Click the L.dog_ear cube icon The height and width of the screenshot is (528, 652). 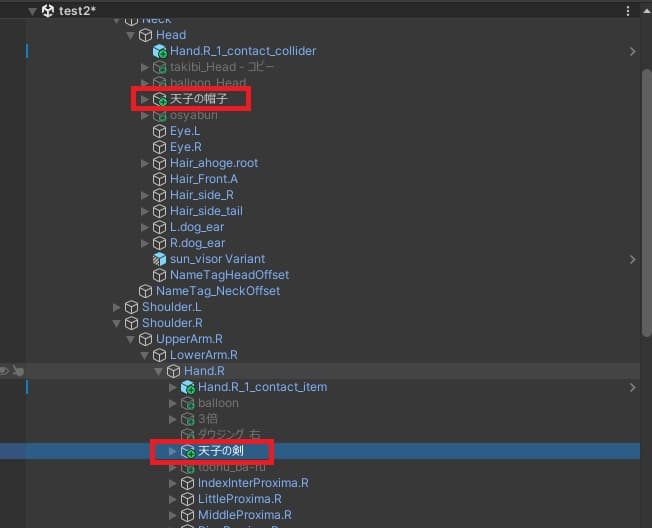click(160, 227)
